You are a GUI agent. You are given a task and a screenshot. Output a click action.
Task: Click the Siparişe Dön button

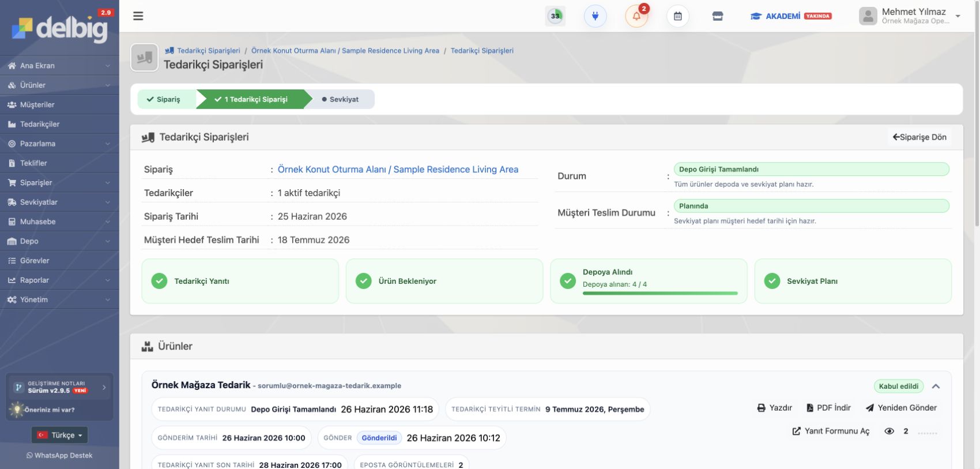(x=919, y=137)
